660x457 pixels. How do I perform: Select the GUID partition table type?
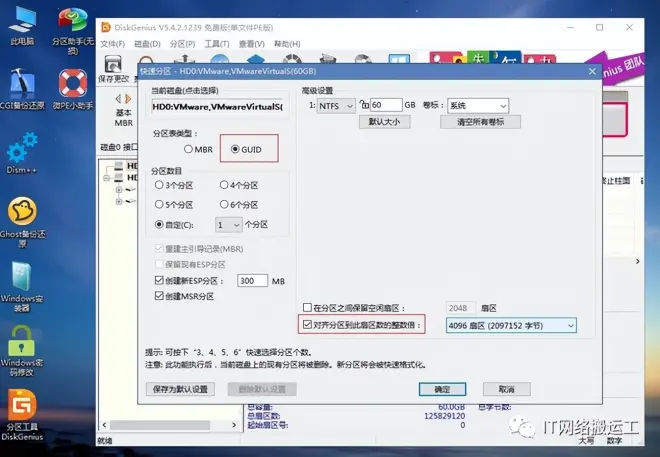[x=246, y=149]
